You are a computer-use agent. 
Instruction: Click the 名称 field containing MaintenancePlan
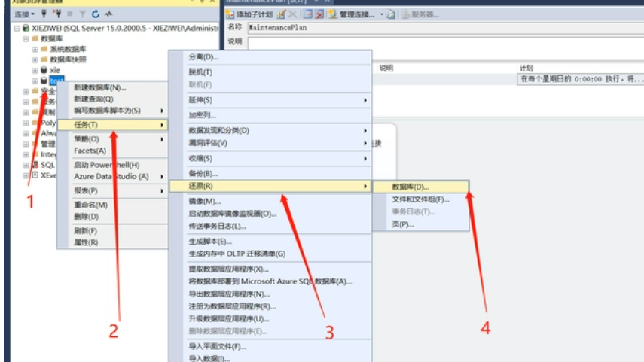pyautogui.click(x=446, y=28)
